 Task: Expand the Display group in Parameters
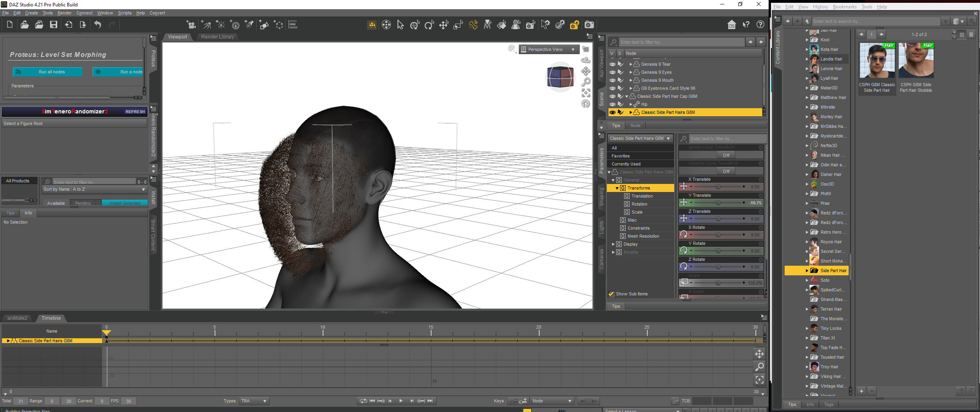(x=613, y=244)
